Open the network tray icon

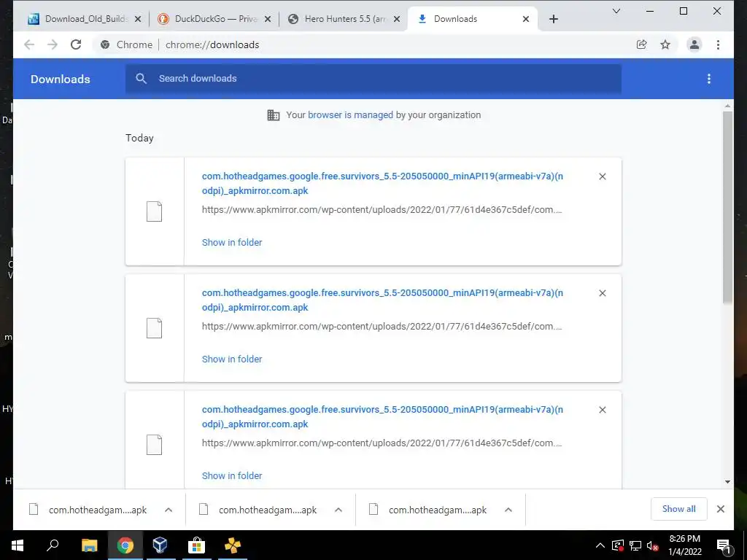click(x=635, y=545)
